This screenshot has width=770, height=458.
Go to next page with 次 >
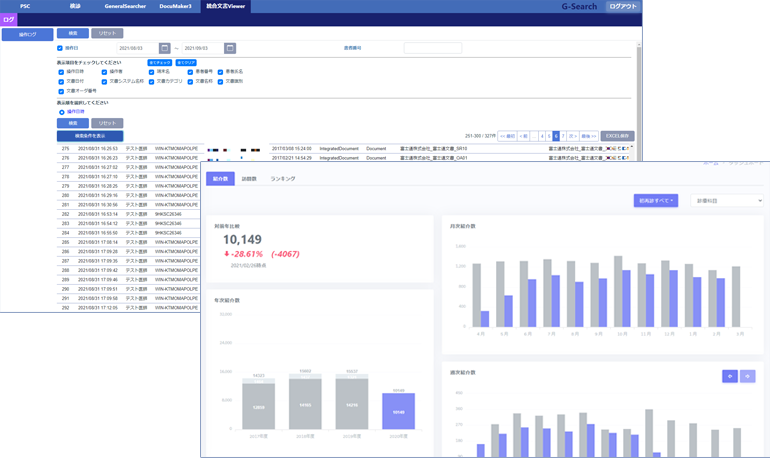573,136
